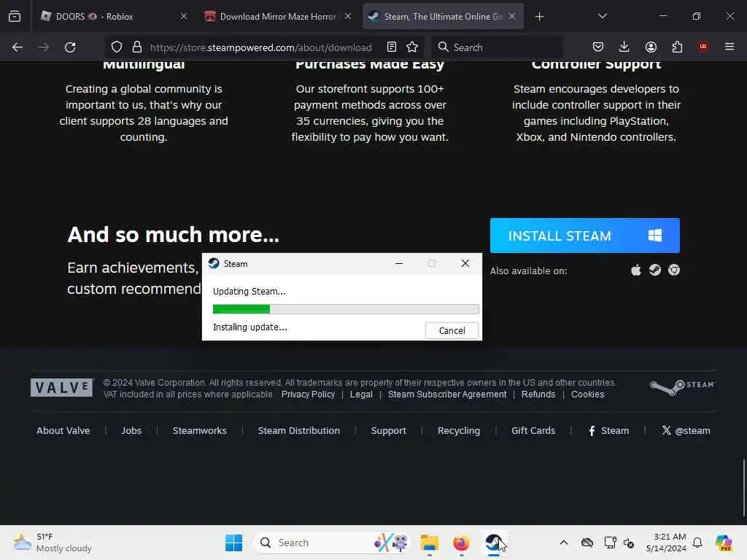The image size is (747, 560).
Task: Open a new browser tab
Action: click(x=539, y=17)
